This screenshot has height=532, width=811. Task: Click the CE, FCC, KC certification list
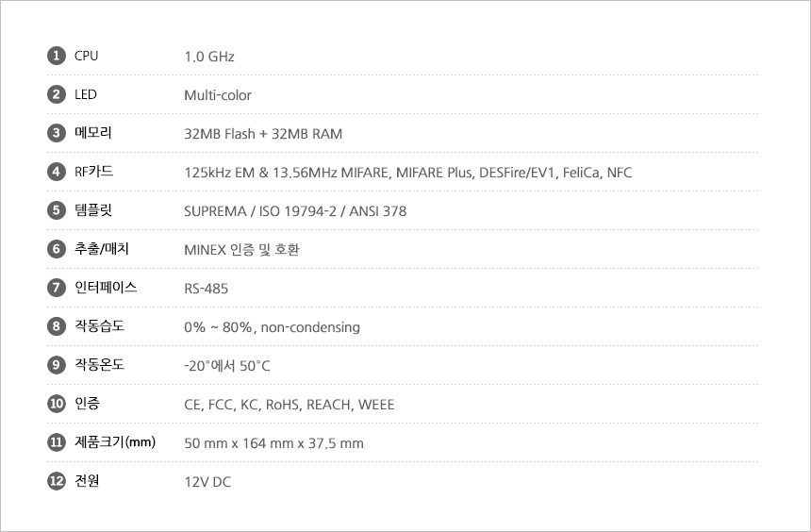click(289, 405)
